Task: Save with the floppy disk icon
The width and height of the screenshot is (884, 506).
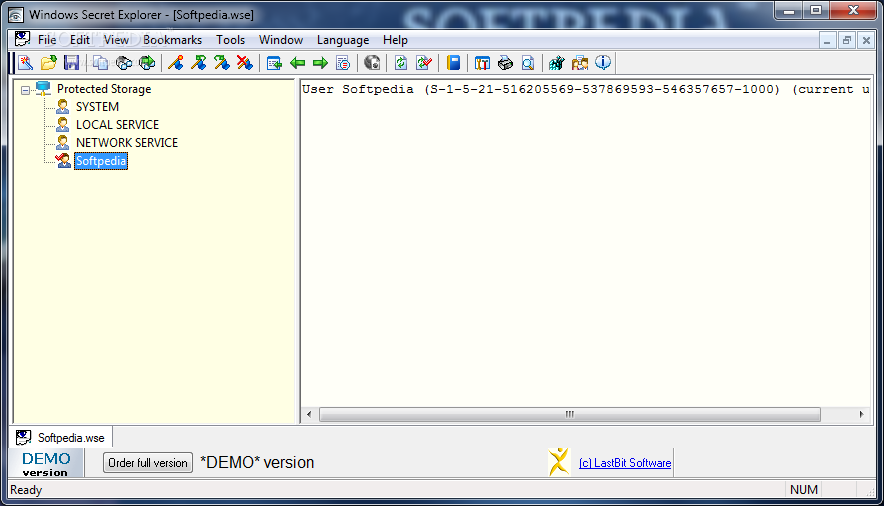Action: [x=72, y=63]
